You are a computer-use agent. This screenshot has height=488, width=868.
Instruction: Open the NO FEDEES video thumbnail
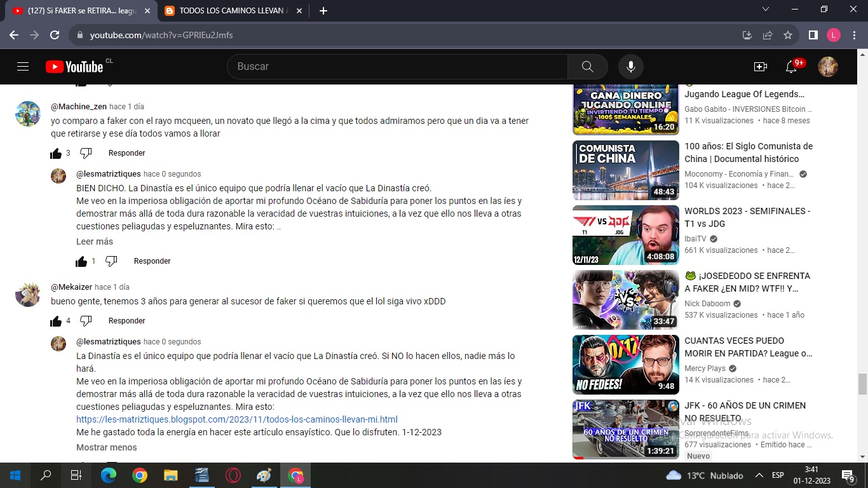(626, 365)
